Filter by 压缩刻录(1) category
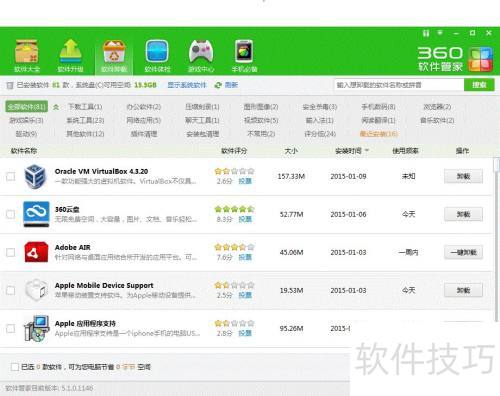This screenshot has height=396, width=500. (x=202, y=107)
